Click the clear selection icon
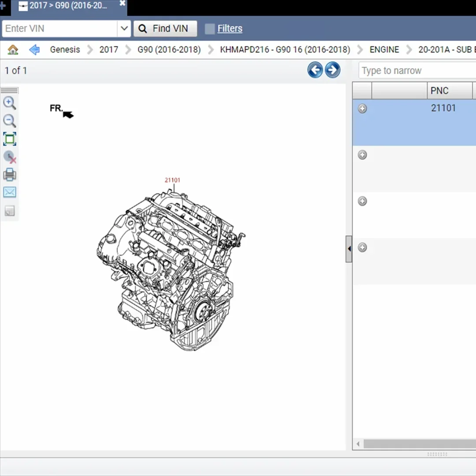Screen dimensions: 476x476 click(9, 157)
